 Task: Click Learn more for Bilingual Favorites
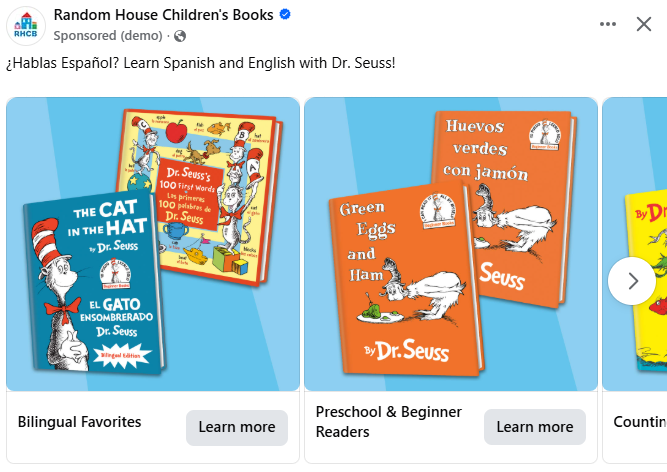point(237,427)
